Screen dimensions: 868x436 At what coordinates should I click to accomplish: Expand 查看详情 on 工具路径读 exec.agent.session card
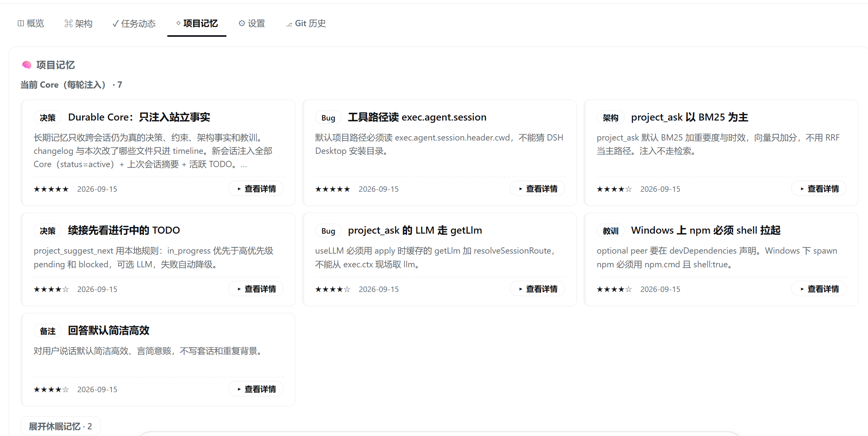coord(538,189)
